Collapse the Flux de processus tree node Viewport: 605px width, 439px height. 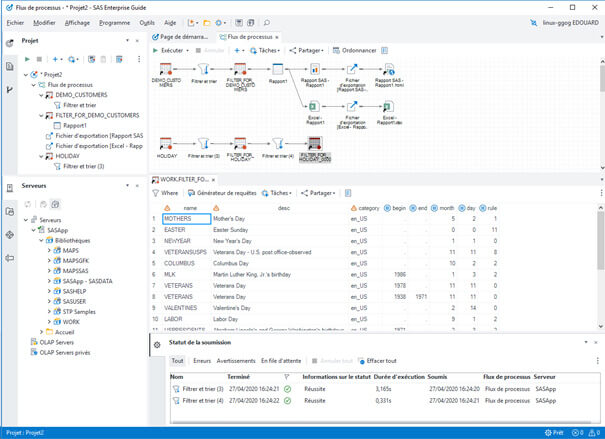click(34, 85)
